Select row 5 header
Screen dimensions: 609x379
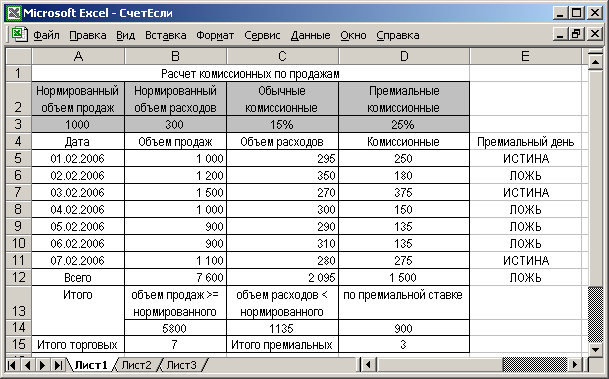click(18, 158)
